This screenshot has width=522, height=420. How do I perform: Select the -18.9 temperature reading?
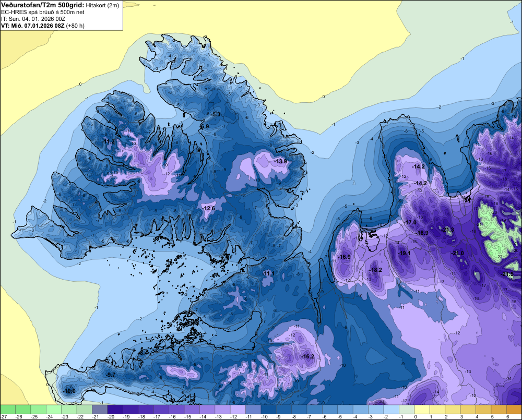[x=422, y=233]
